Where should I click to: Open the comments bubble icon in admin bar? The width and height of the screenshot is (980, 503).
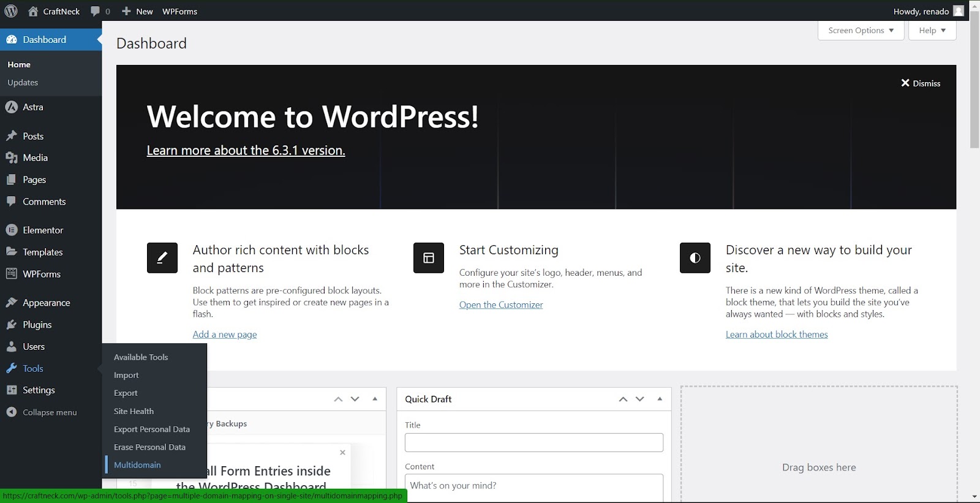pyautogui.click(x=95, y=11)
